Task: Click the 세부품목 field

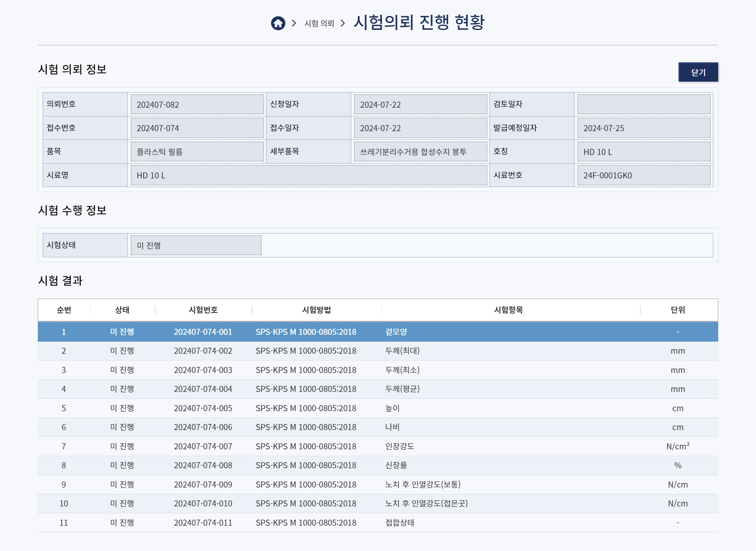Action: tap(420, 152)
